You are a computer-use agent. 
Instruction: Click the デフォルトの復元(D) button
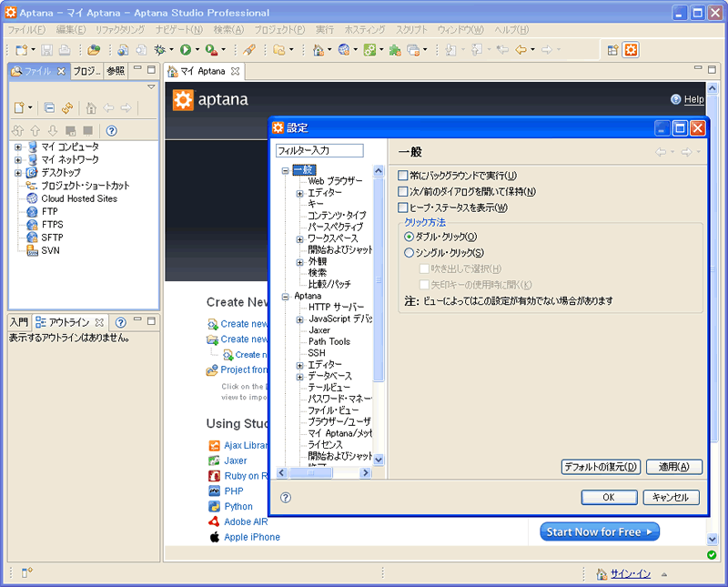click(x=601, y=467)
